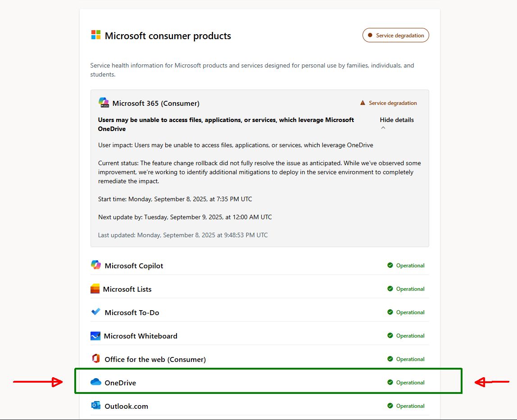Click the Outlook.com icon
This screenshot has height=420, width=517.
(x=96, y=405)
